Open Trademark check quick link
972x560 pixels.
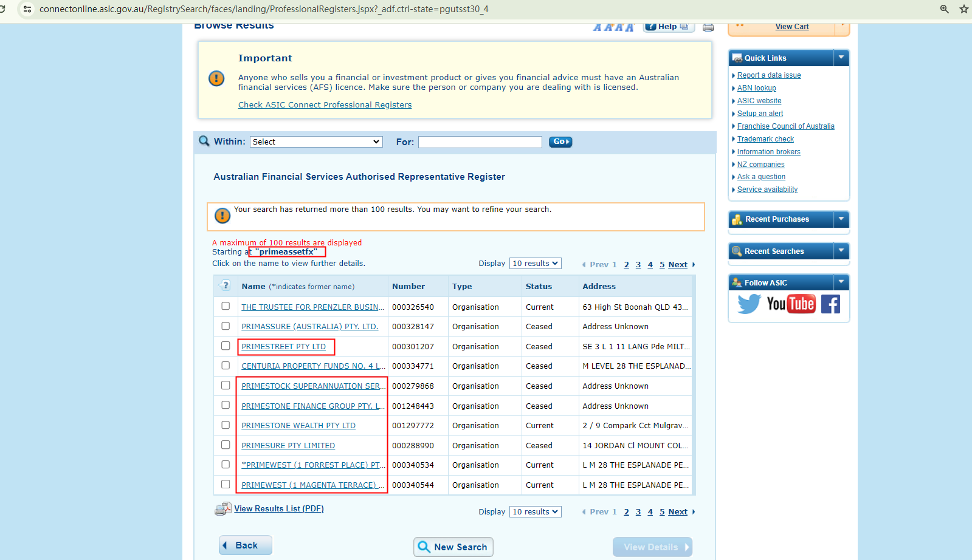tap(765, 139)
